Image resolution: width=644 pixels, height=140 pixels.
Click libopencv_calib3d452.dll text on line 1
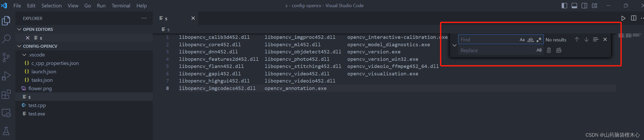click(x=214, y=37)
